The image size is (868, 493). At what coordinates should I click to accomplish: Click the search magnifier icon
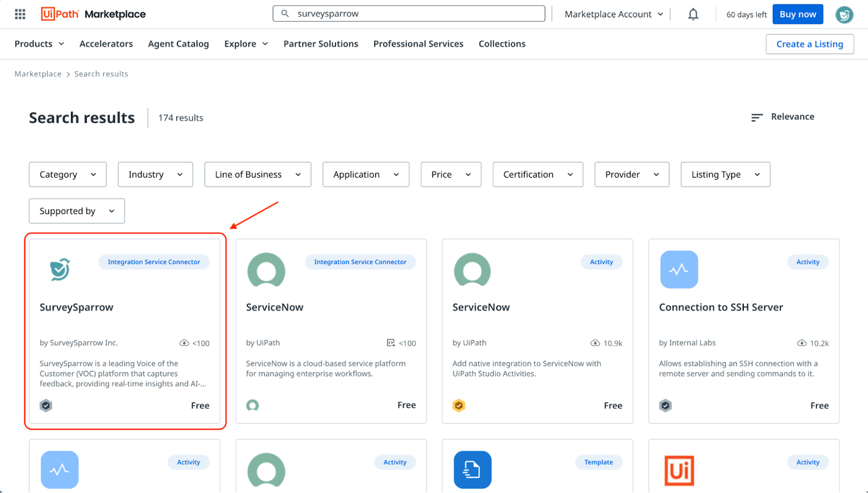pos(285,14)
